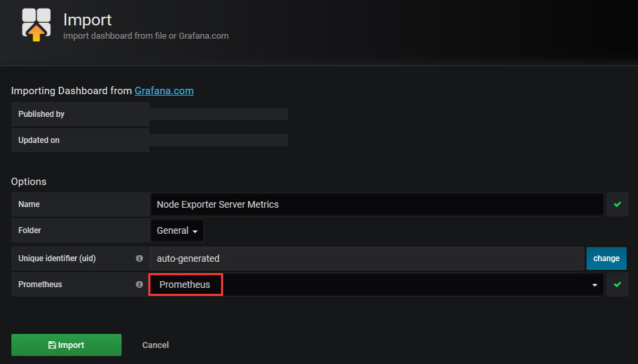Image resolution: width=638 pixels, height=364 pixels.
Task: Click the 'Prometheus' row label on the left
Action: (40, 285)
